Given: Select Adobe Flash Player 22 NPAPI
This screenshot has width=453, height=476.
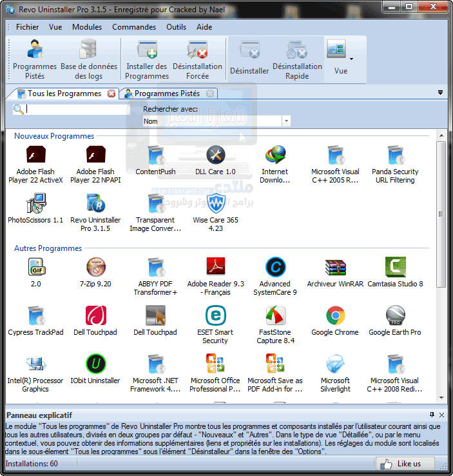Looking at the screenshot, I should coord(95,164).
